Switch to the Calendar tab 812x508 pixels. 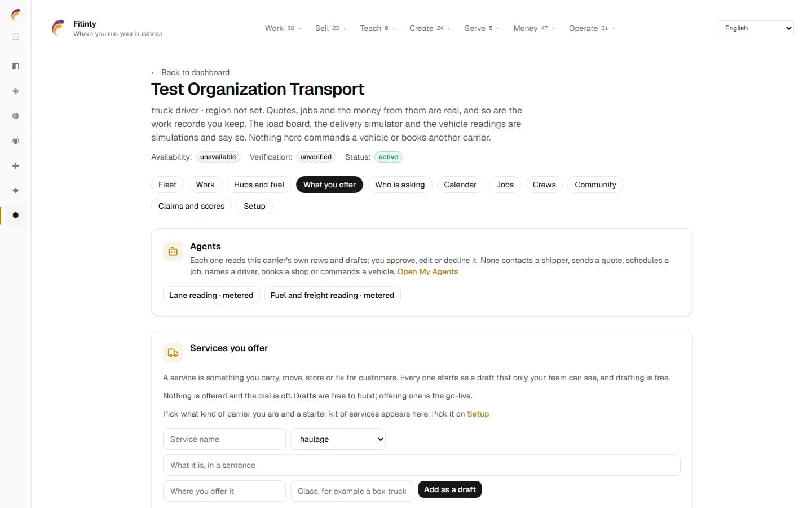click(460, 185)
